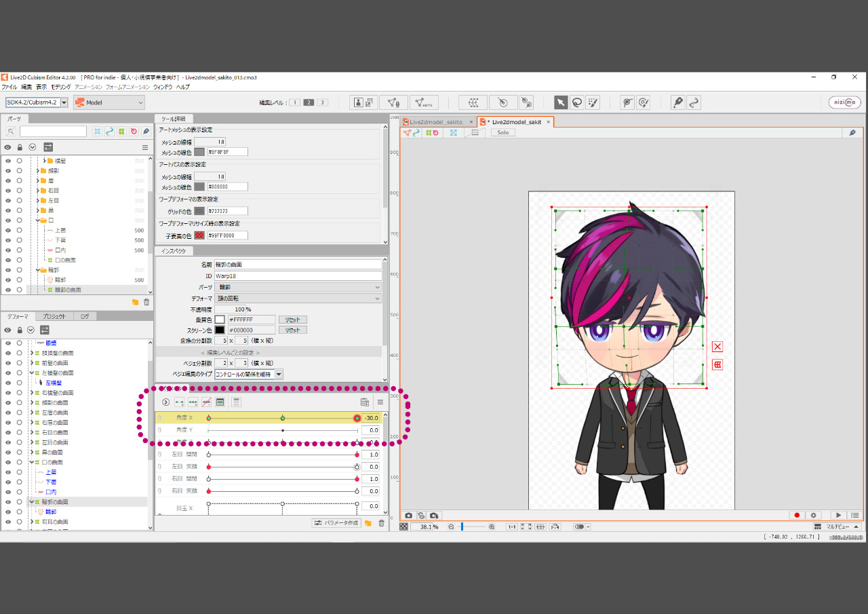Open the texture atlas edit tool
The image size is (868, 614).
[x=364, y=102]
